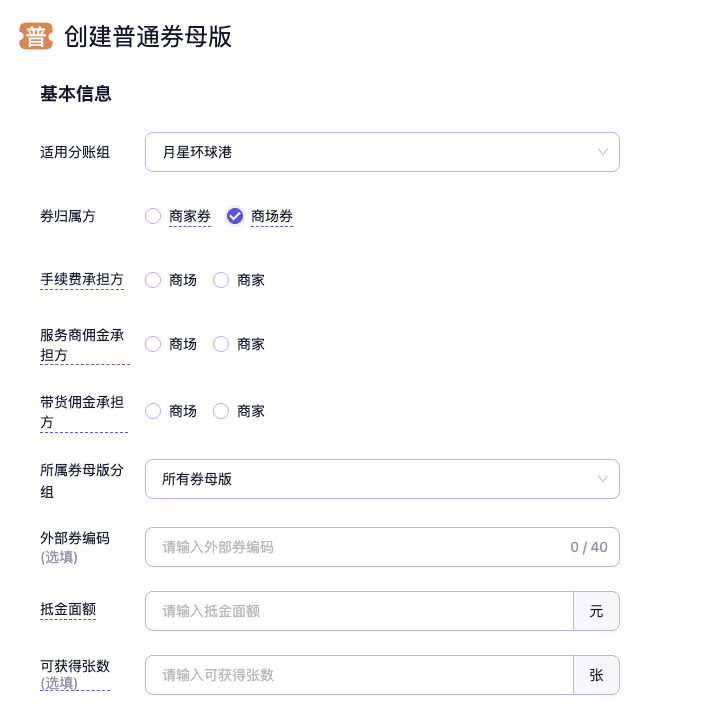
Task: Choose 商家 for 手续费承担方
Action: click(221, 280)
